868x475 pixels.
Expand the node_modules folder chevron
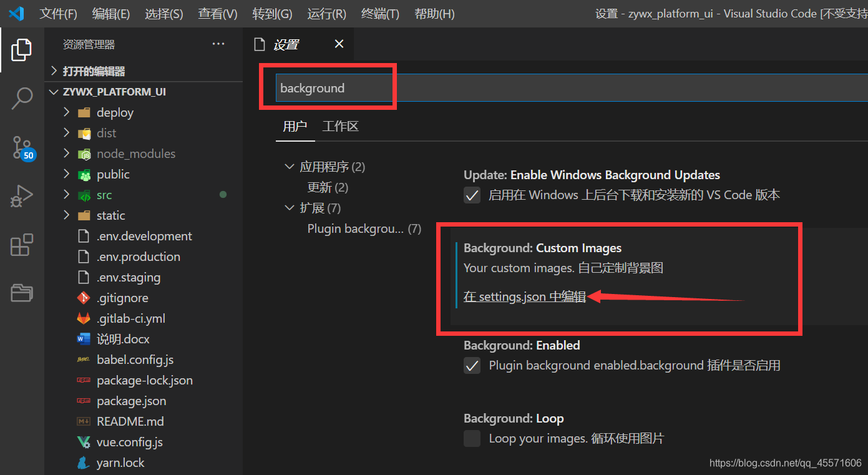tap(67, 154)
